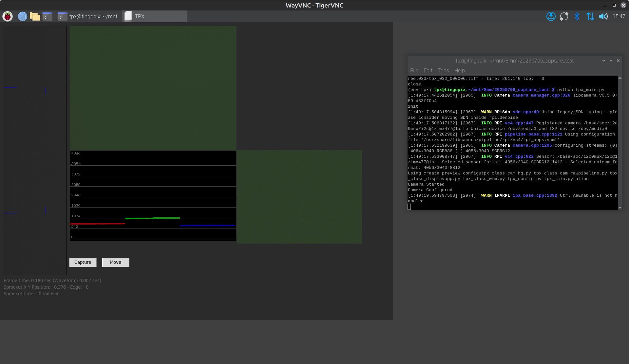Click the sync refresh tray icon
629x364 pixels.
pyautogui.click(x=564, y=16)
